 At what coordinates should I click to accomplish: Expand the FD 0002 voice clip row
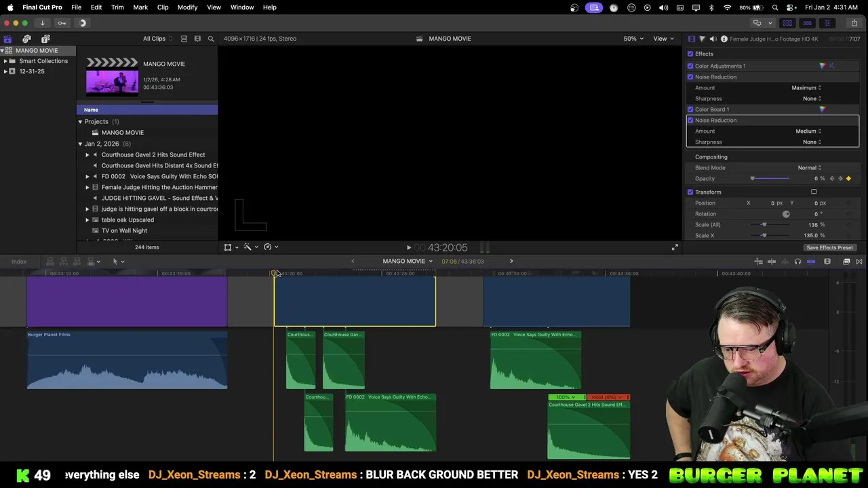click(x=87, y=176)
